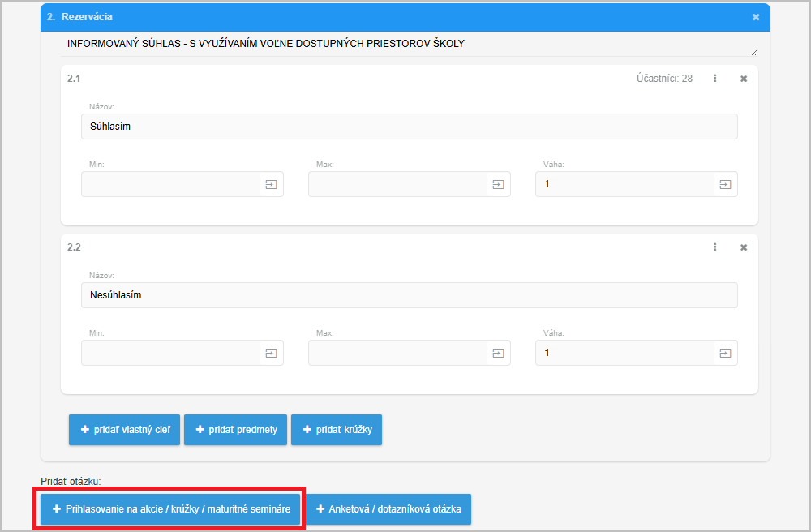Open the three-dot menu for option 2.2
The image size is (811, 532).
pos(714,247)
